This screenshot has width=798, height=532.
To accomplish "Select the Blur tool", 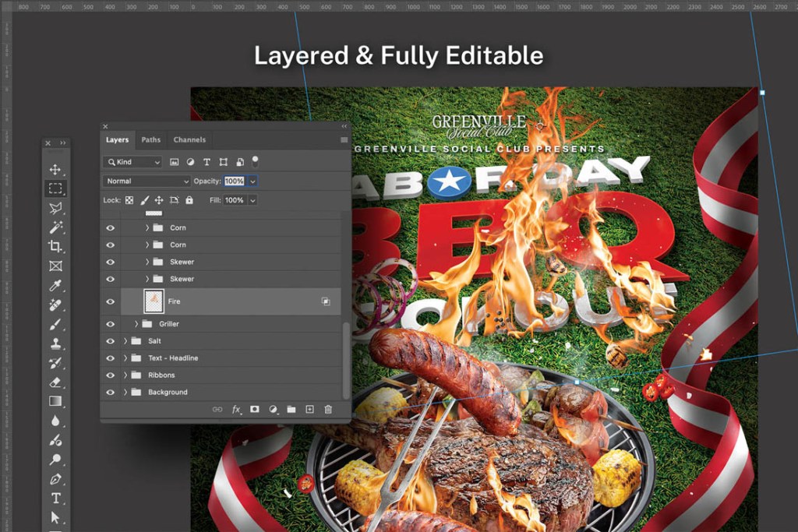I will [55, 421].
